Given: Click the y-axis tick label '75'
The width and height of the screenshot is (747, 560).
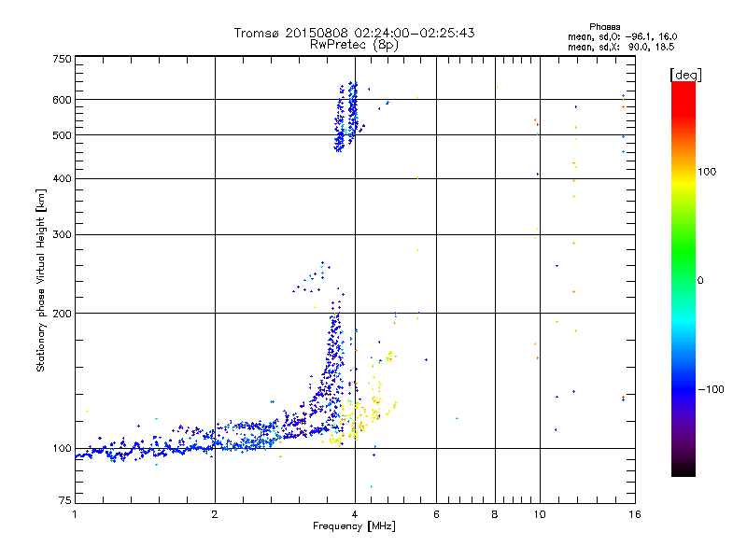Looking at the screenshot, I should coord(65,500).
